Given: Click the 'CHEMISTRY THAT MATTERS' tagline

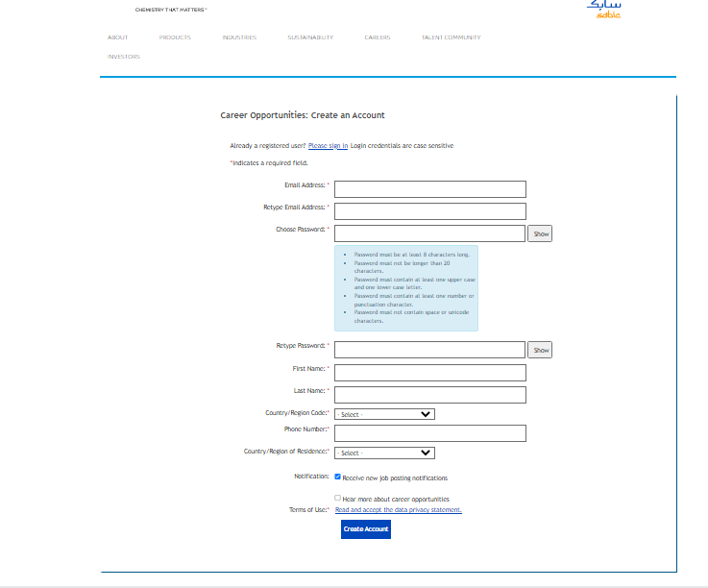Looking at the screenshot, I should coord(171,10).
